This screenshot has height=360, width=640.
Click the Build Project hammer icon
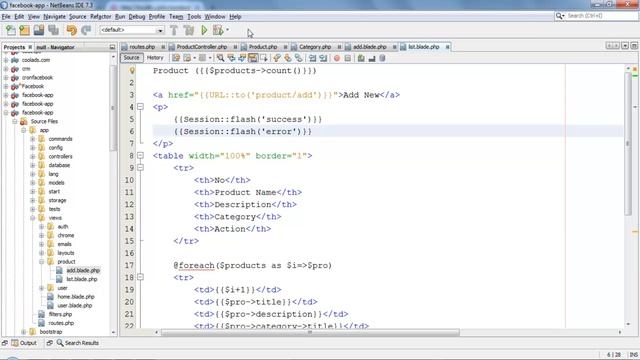(x=174, y=30)
